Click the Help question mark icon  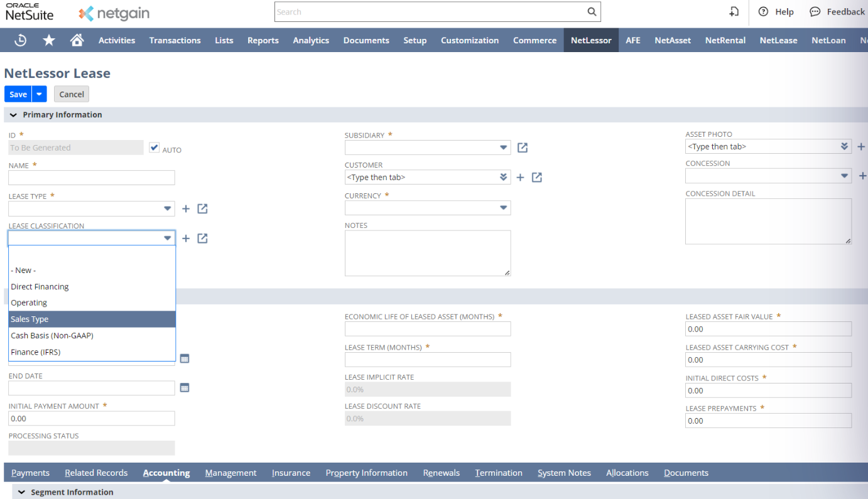coord(763,12)
